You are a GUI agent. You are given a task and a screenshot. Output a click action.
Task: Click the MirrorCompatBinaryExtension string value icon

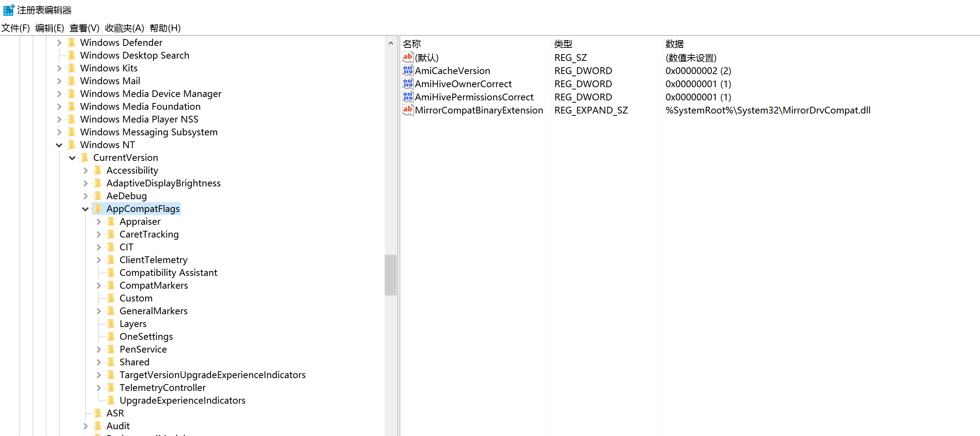click(x=408, y=110)
